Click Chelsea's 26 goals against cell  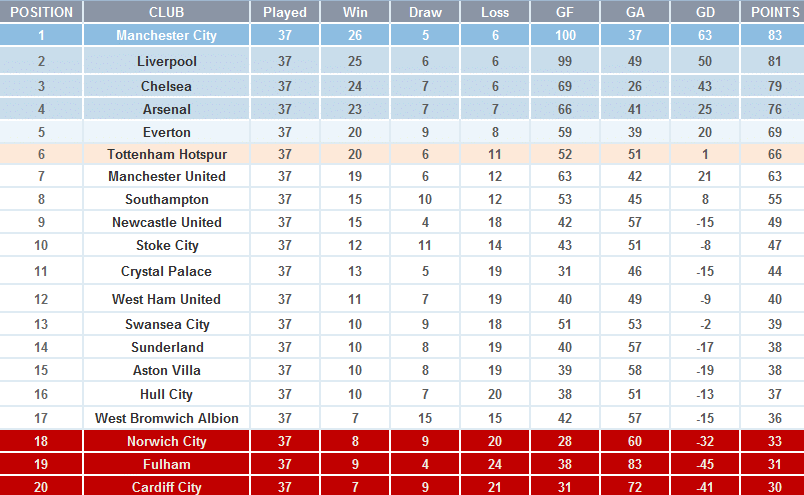(x=635, y=87)
